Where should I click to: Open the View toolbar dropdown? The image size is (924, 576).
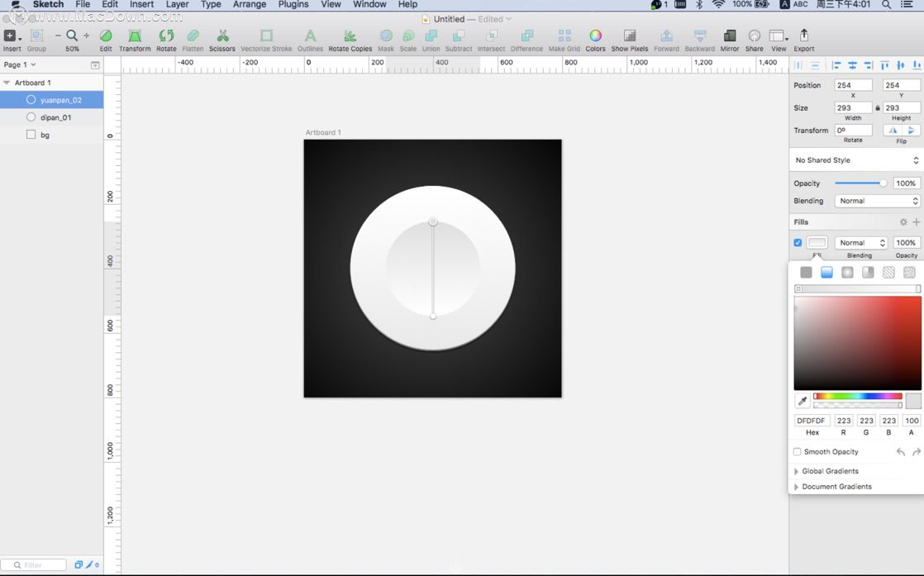pyautogui.click(x=779, y=36)
